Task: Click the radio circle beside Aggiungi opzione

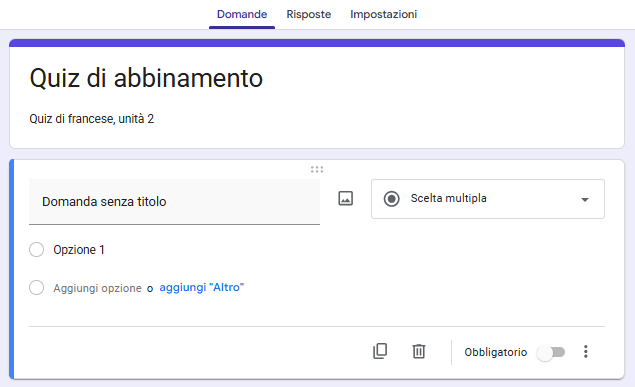Action: (x=36, y=287)
